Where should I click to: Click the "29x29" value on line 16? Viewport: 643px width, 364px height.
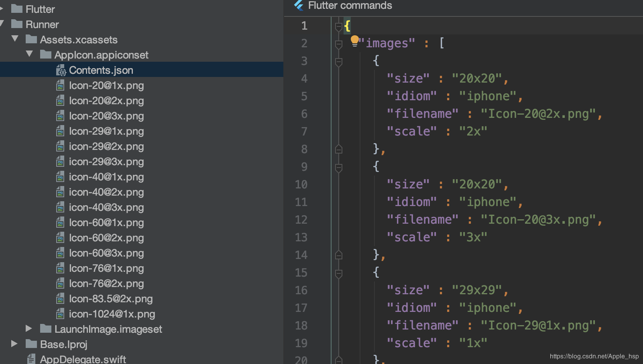coord(477,290)
